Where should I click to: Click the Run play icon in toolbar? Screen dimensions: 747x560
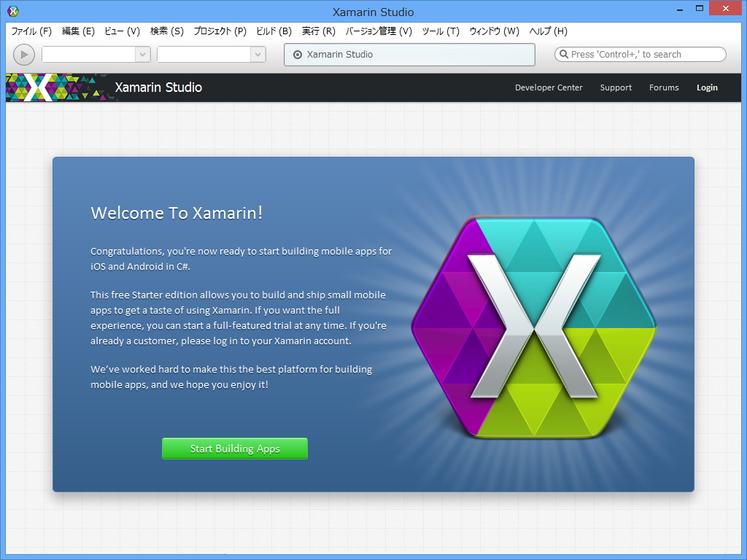pyautogui.click(x=23, y=54)
